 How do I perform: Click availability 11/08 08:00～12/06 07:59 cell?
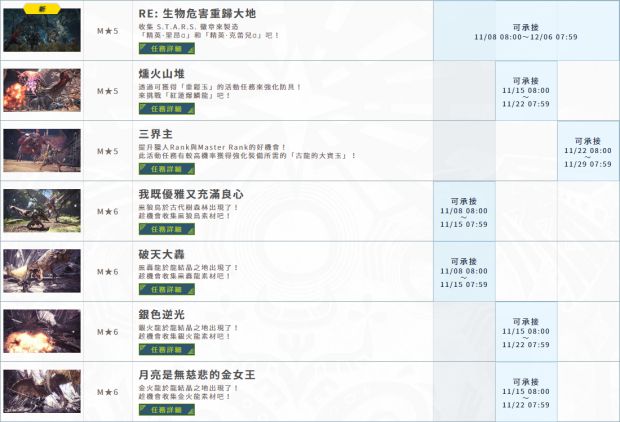point(526,30)
